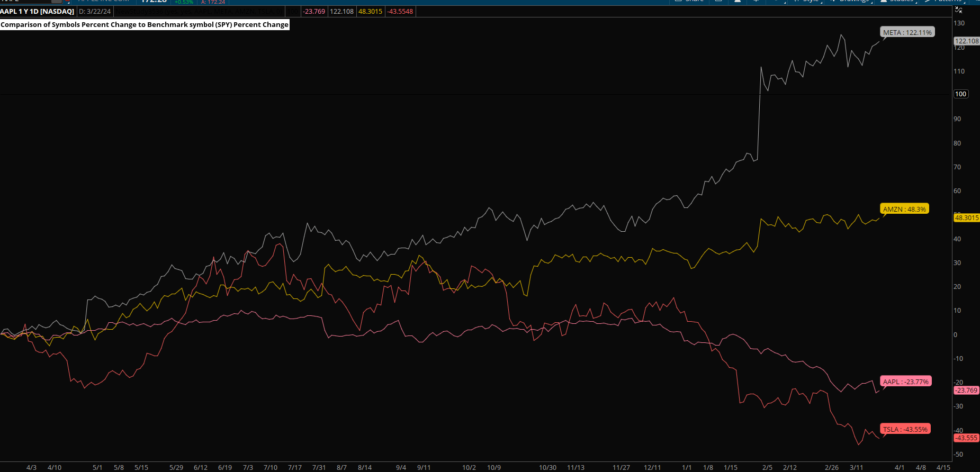The image size is (980, 472).
Task: Click the 4/3 date on the time axis
Action: point(31,467)
